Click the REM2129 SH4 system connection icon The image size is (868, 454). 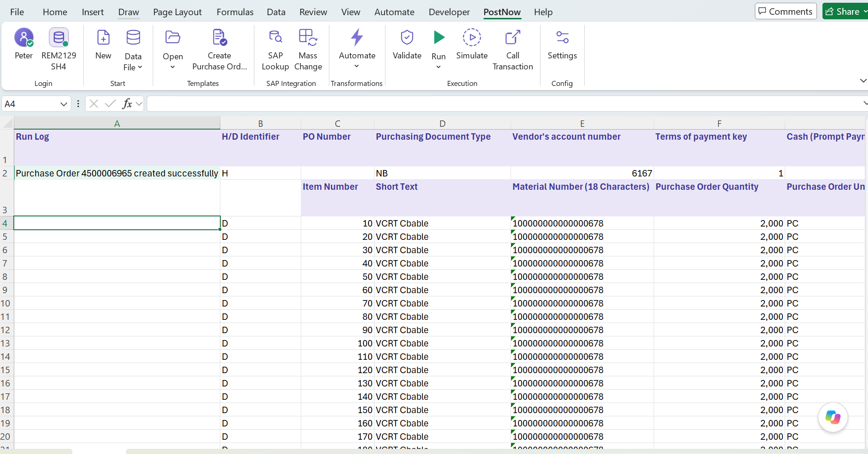coord(59,38)
